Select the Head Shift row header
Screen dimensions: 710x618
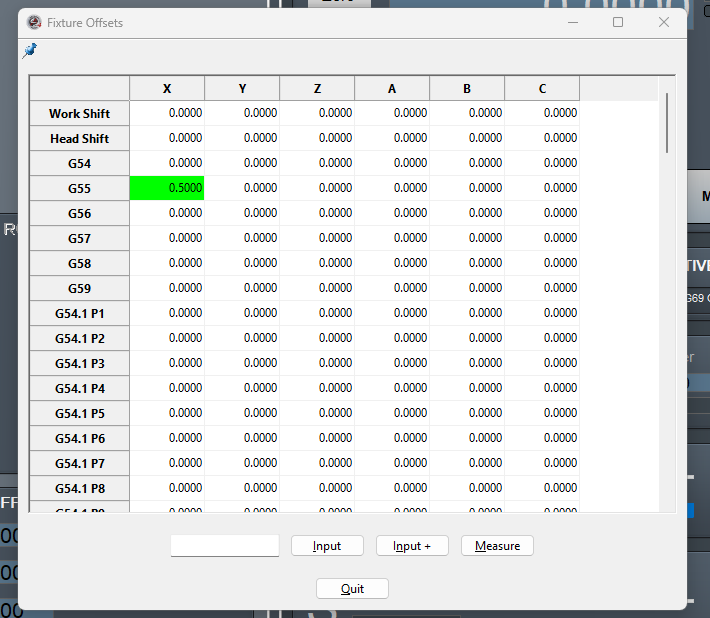coord(80,138)
